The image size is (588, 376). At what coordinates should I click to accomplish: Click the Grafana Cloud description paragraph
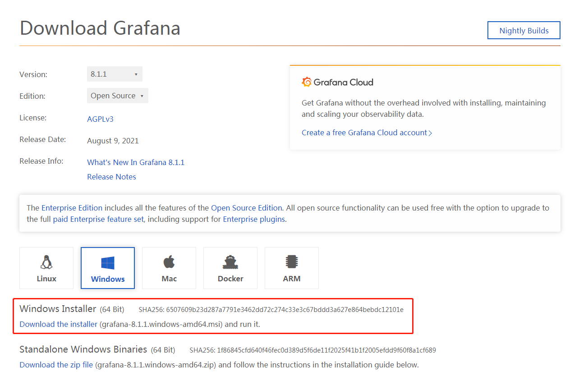pos(424,109)
